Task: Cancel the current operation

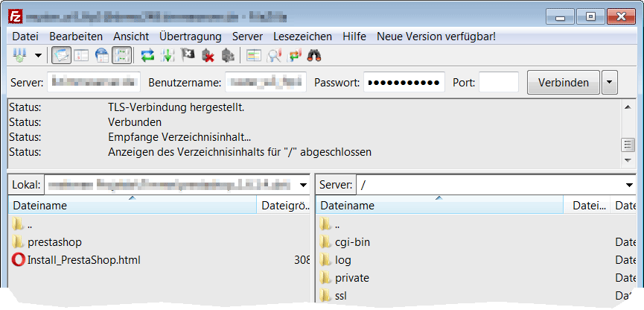Action: [188, 55]
